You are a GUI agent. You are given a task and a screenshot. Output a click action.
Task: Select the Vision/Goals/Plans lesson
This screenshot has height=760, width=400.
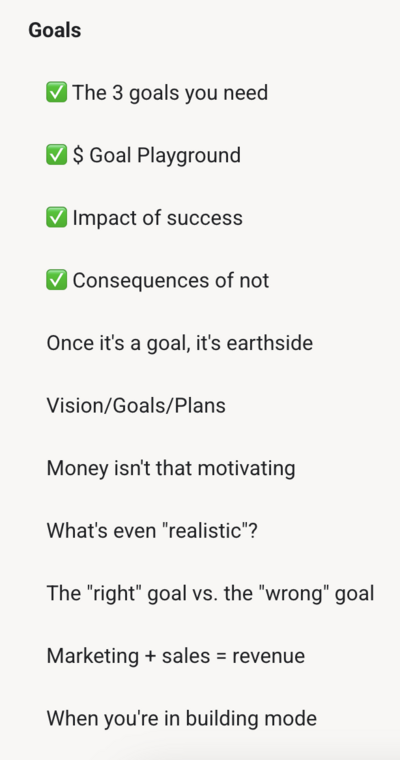click(136, 405)
